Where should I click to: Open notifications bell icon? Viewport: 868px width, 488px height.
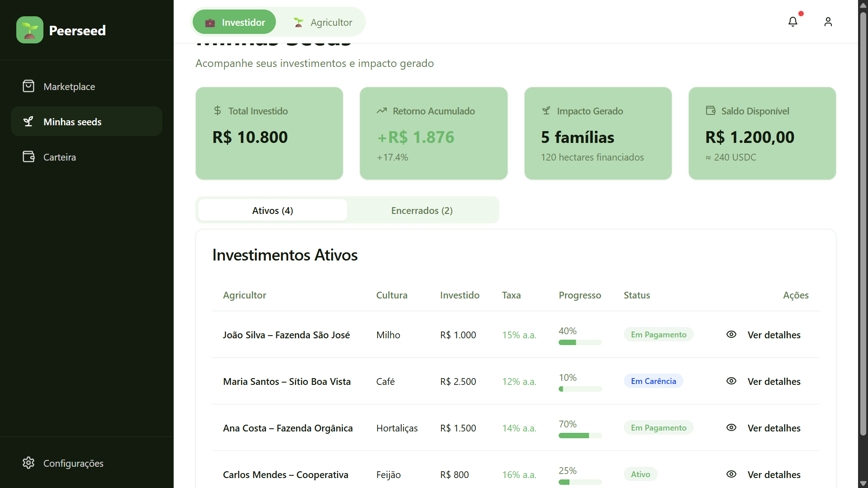pyautogui.click(x=792, y=22)
